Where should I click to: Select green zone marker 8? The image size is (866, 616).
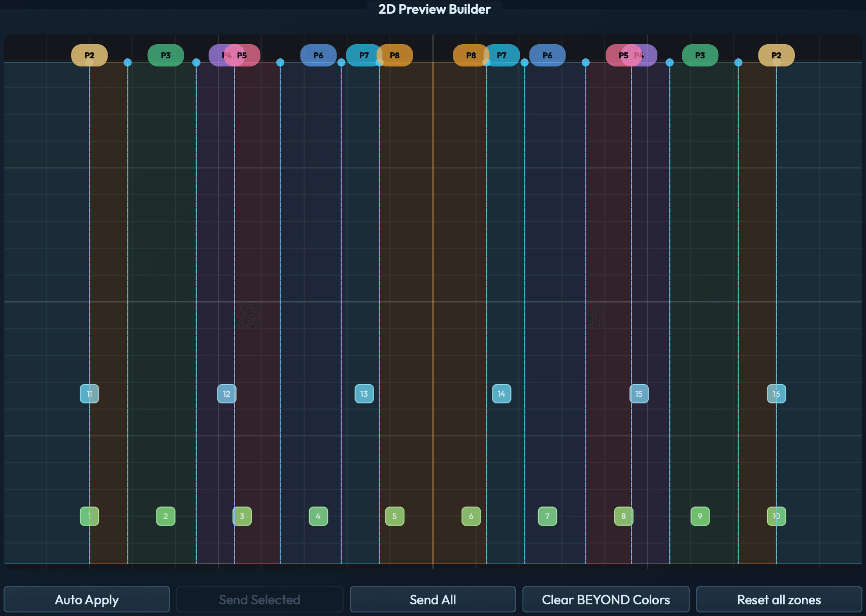point(624,516)
